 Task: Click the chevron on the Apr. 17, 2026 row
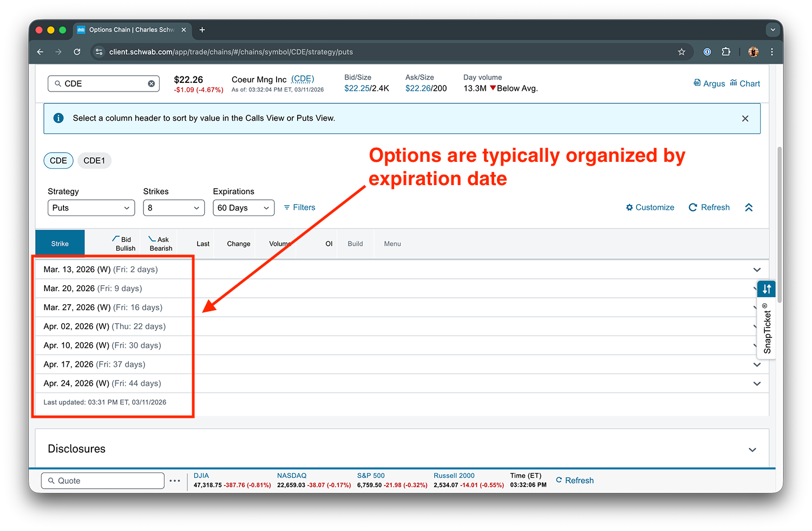click(757, 364)
